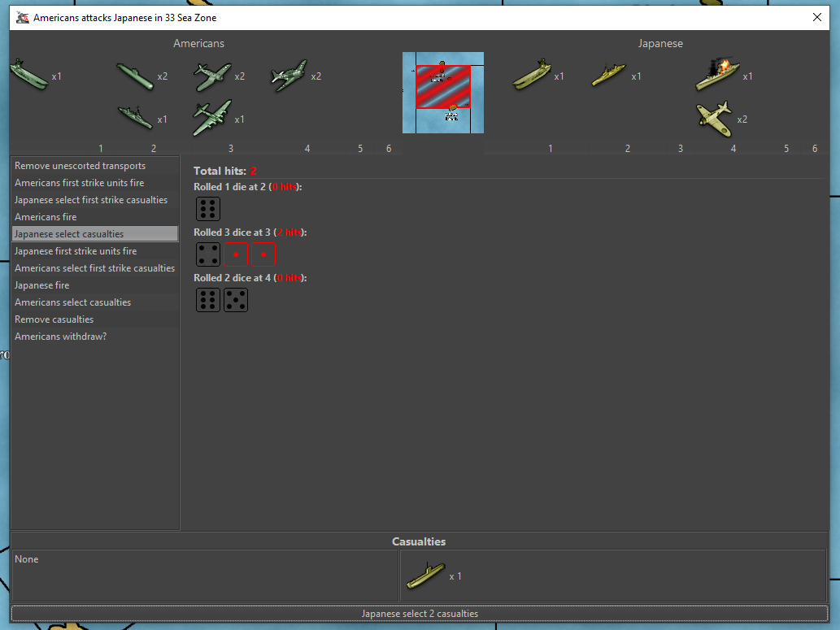The width and height of the screenshot is (840, 630).
Task: Close the battle dialog window
Action: tap(817, 17)
